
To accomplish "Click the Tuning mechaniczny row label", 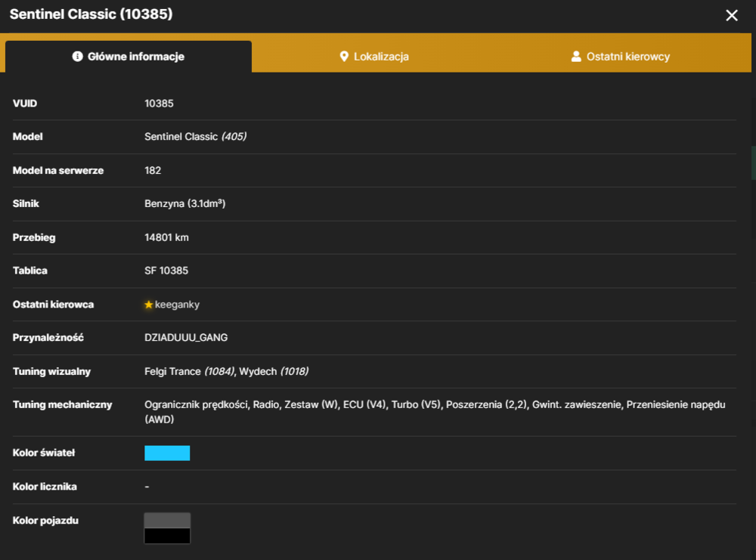I will tap(62, 405).
